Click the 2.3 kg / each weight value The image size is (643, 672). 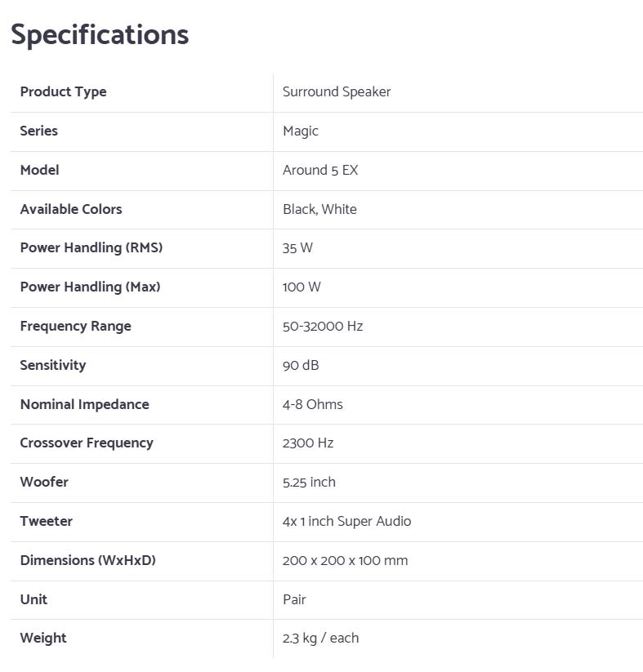pos(320,638)
